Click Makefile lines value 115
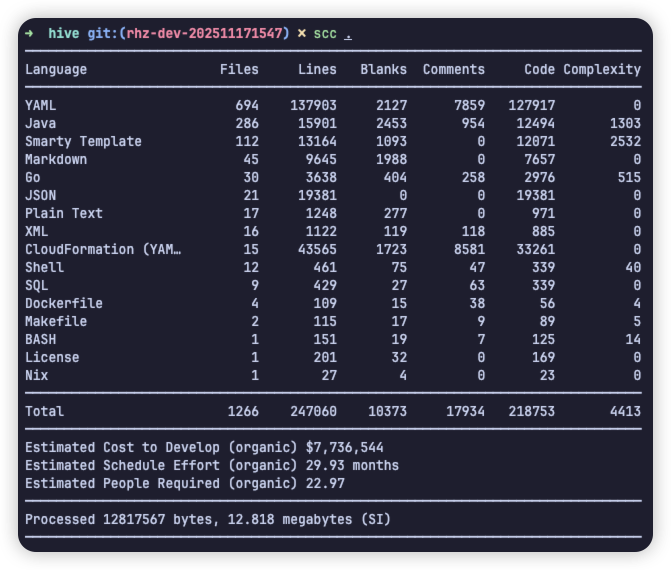 pyautogui.click(x=325, y=321)
